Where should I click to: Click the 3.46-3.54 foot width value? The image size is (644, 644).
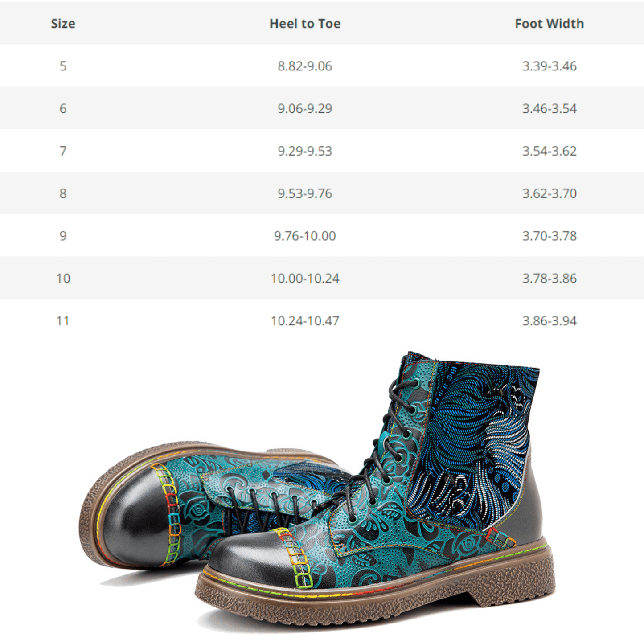pyautogui.click(x=549, y=108)
